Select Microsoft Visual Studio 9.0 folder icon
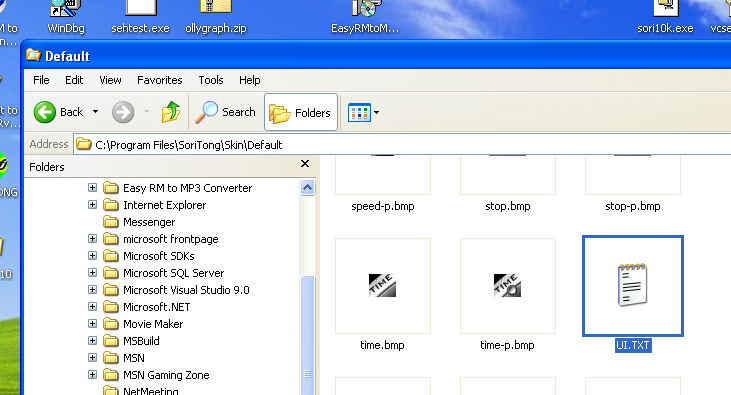The width and height of the screenshot is (731, 395). tap(110, 290)
